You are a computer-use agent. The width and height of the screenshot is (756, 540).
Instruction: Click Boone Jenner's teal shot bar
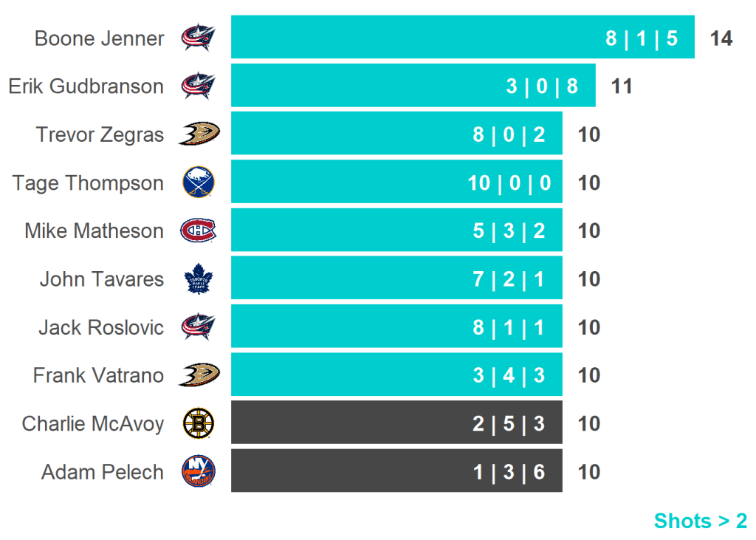click(413, 37)
